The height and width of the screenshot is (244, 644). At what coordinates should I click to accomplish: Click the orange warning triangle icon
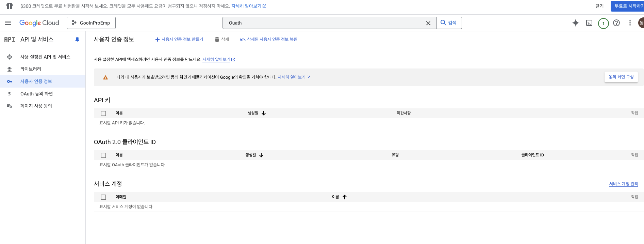(x=105, y=77)
